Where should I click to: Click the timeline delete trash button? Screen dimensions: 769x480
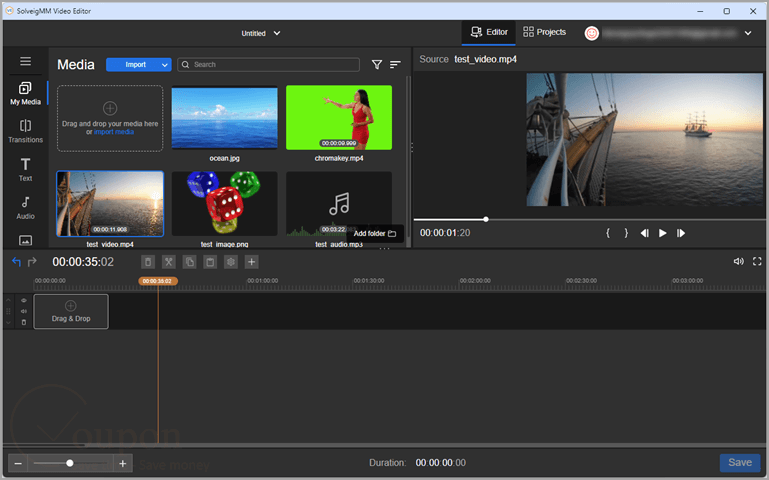pyautogui.click(x=148, y=262)
